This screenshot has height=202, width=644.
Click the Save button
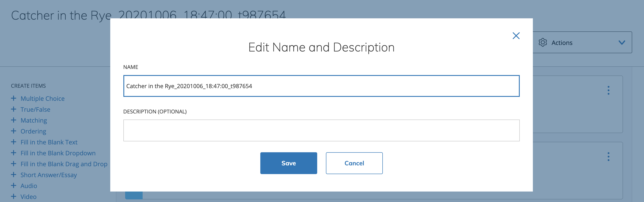pyautogui.click(x=288, y=163)
